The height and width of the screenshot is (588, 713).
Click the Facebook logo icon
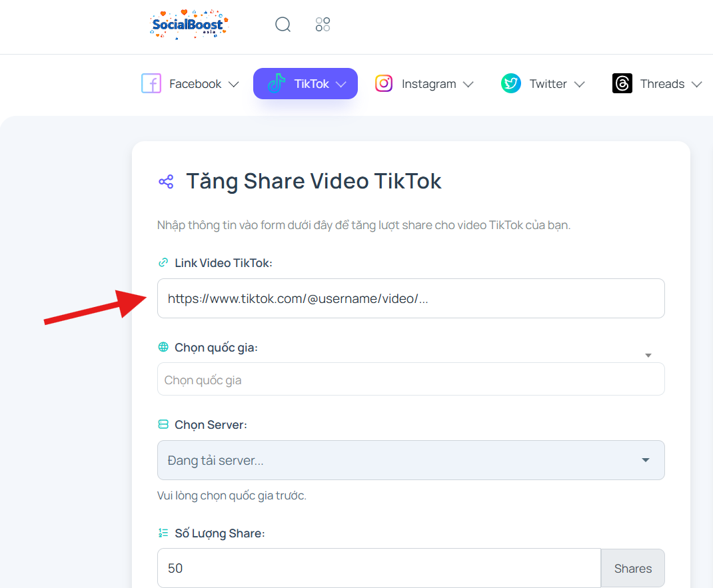pos(151,84)
